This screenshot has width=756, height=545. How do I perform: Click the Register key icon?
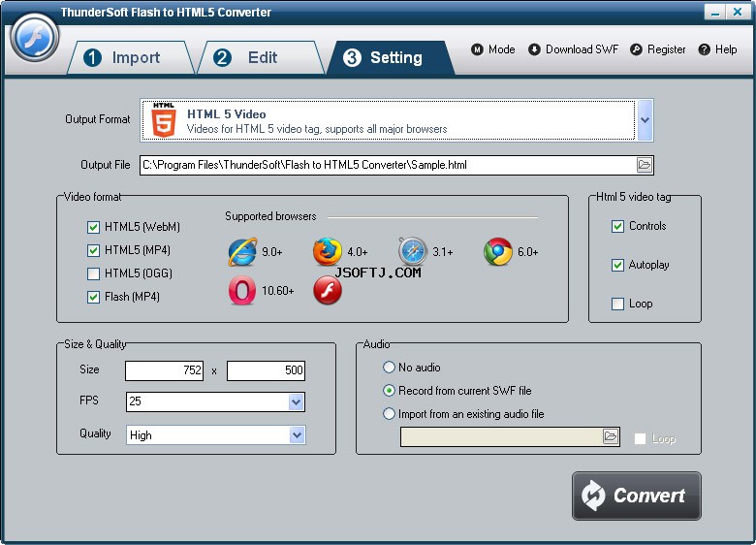[636, 49]
